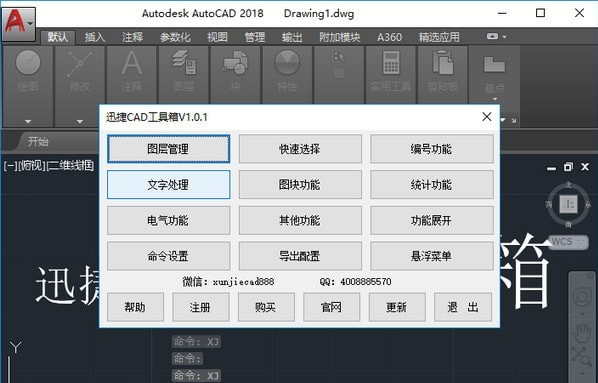Click the [俯视] view controls label
598x383 pixels.
[x=31, y=166]
